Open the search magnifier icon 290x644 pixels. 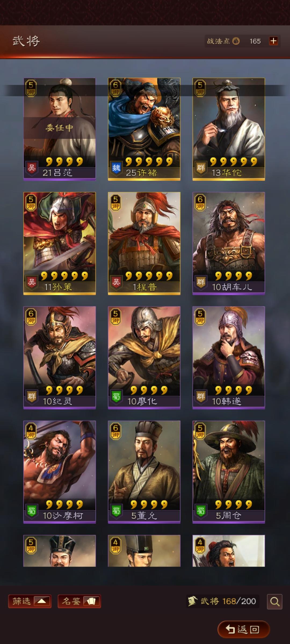274,602
